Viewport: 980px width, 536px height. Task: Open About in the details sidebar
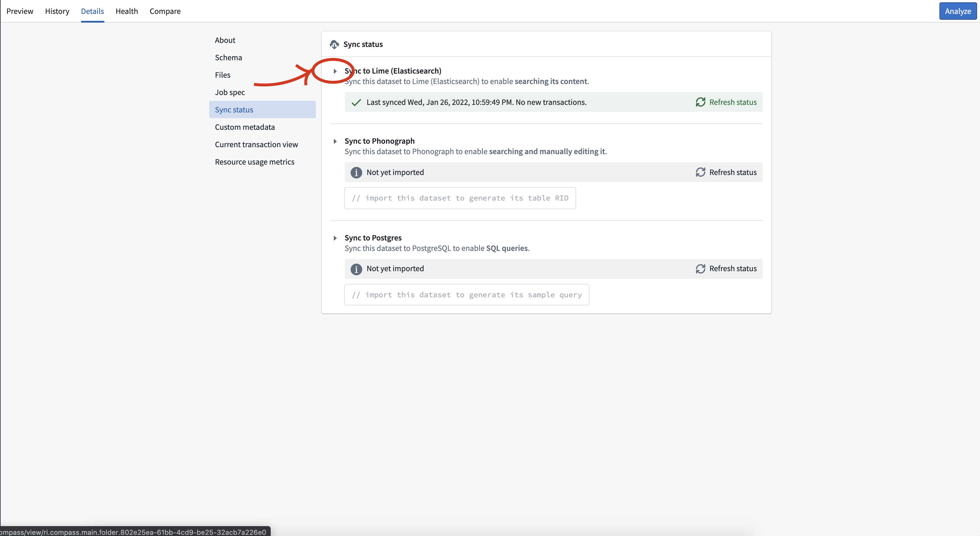tap(263, 40)
